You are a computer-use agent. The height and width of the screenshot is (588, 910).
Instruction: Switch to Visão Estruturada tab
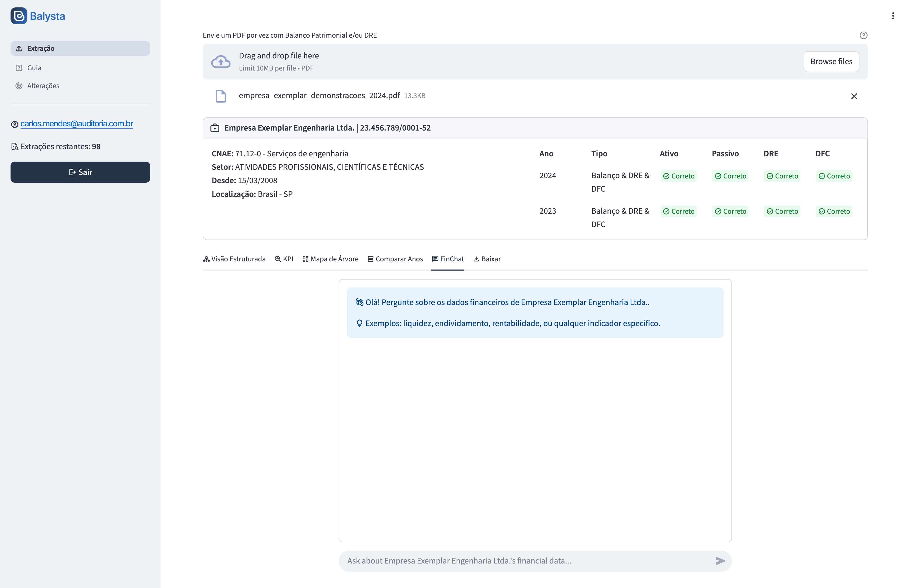click(234, 259)
